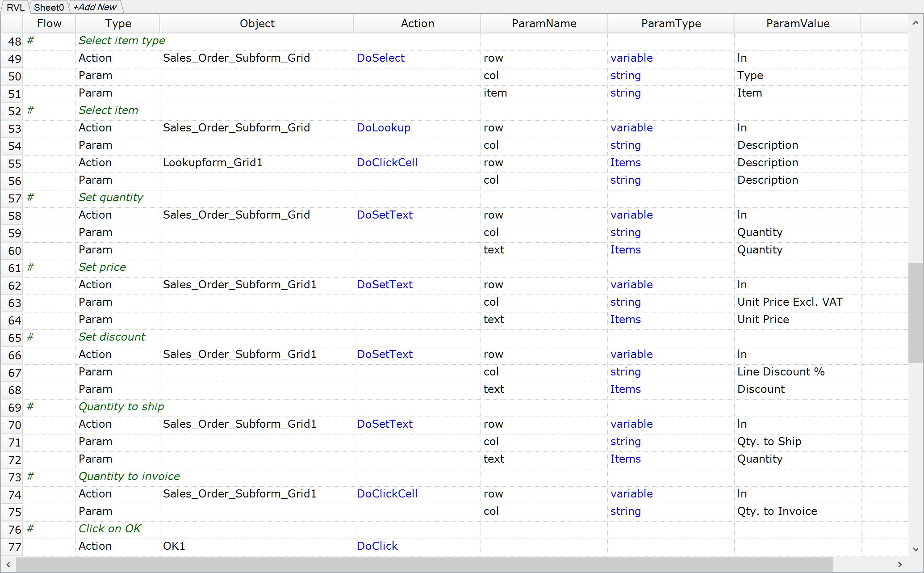Click the Flow hash cell in row 48

(x=30, y=41)
